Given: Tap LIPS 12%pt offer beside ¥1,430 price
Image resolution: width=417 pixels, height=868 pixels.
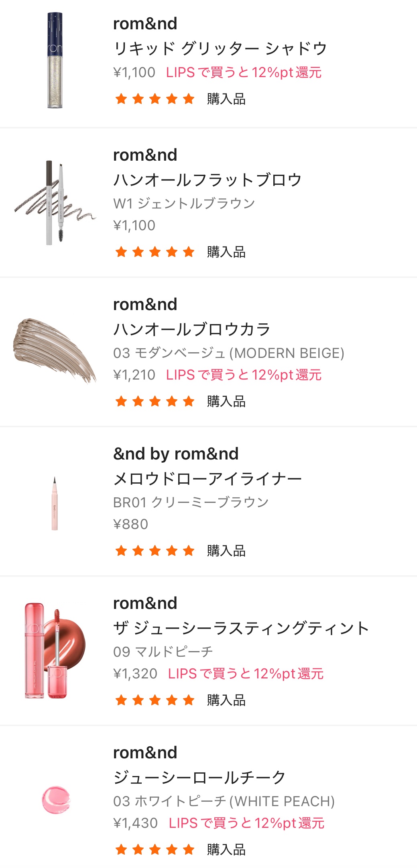Looking at the screenshot, I should coord(246,823).
